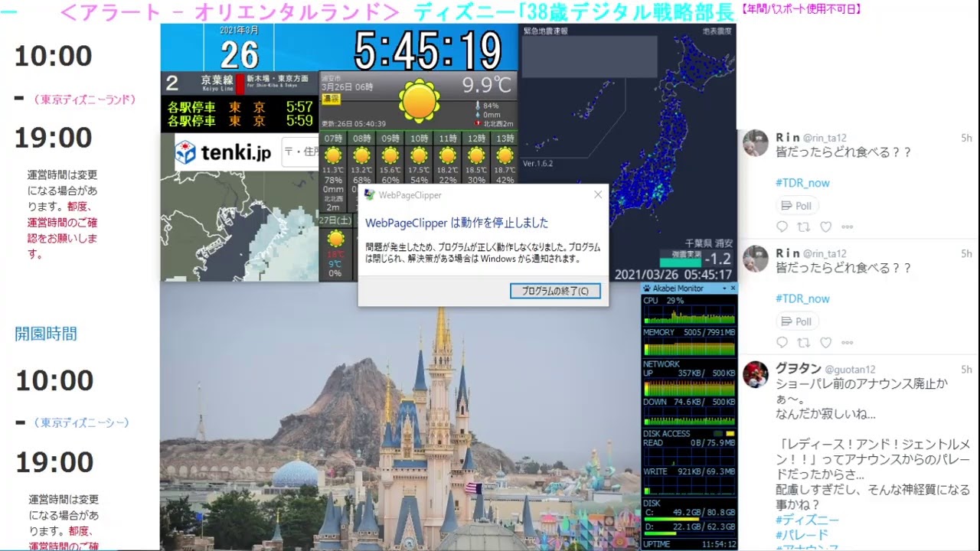Click the tenki.jp address search field
Screen dimensions: 980x551
pos(301,152)
